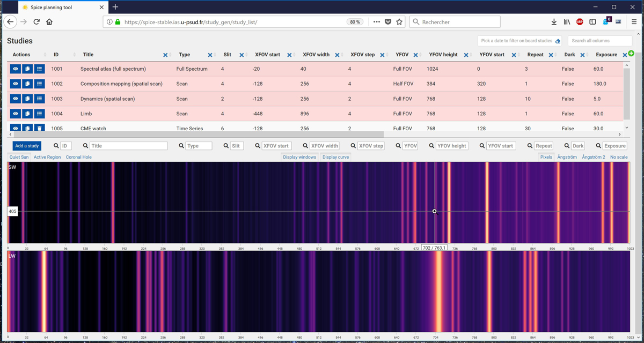Open the list icon for study 1002

39,84
